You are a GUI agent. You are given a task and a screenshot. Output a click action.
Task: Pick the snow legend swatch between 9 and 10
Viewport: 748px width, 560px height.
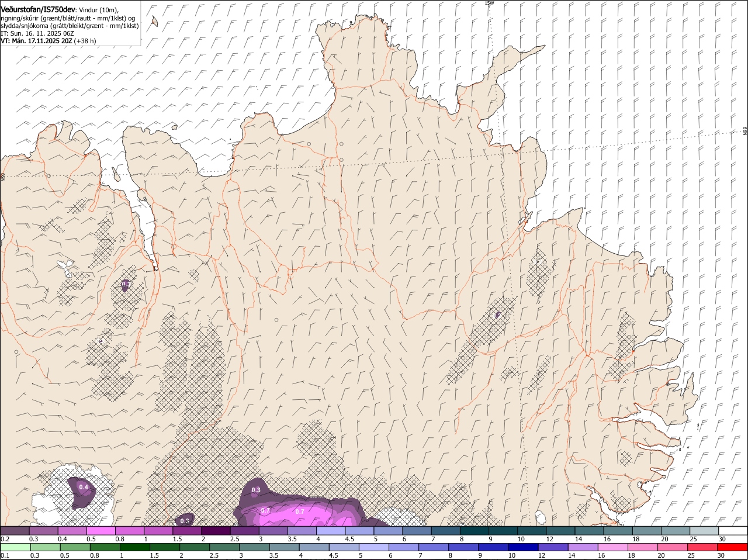[503, 531]
